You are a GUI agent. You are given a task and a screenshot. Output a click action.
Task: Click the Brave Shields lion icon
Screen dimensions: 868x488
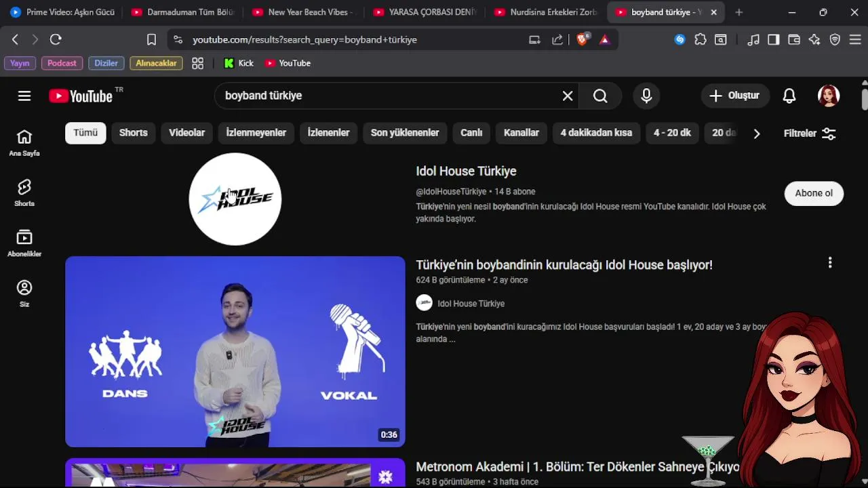click(x=582, y=40)
